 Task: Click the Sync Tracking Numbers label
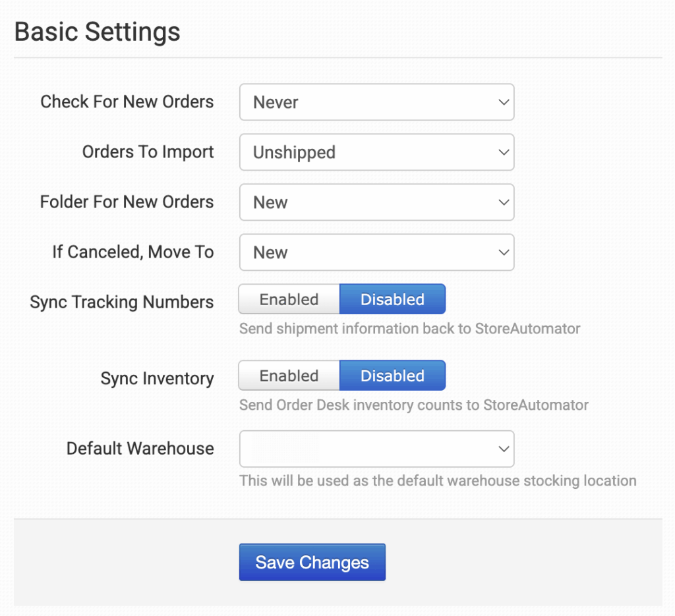click(122, 302)
